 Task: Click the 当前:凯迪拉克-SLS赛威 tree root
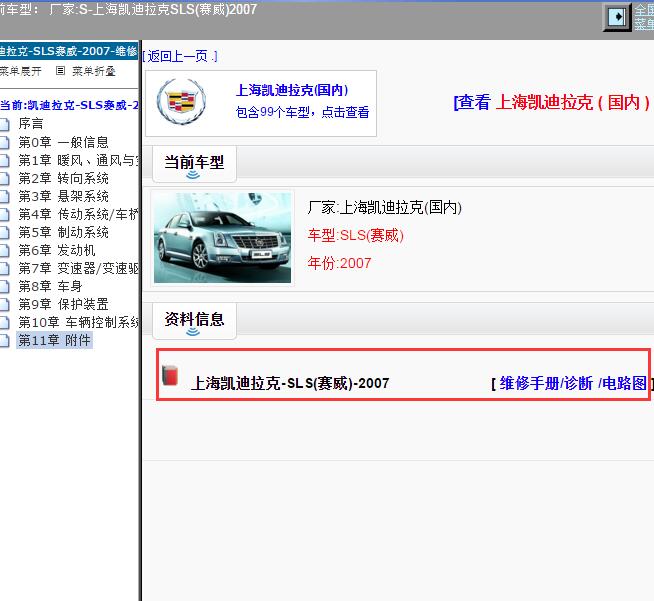(69, 105)
